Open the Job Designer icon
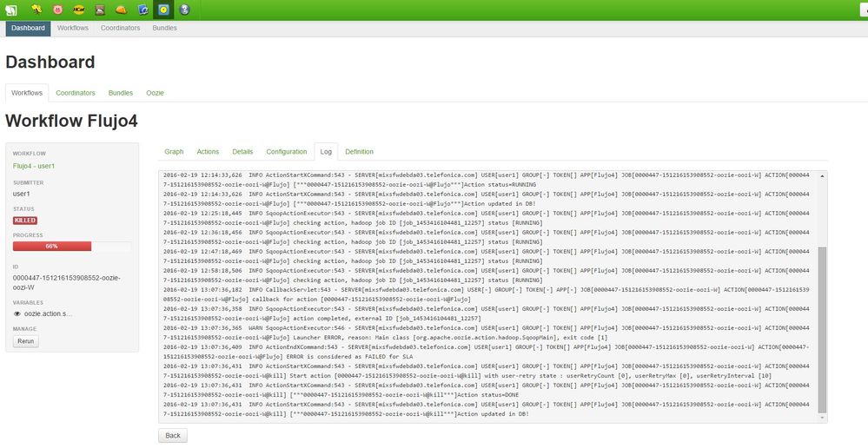868x448 pixels. 142,10
